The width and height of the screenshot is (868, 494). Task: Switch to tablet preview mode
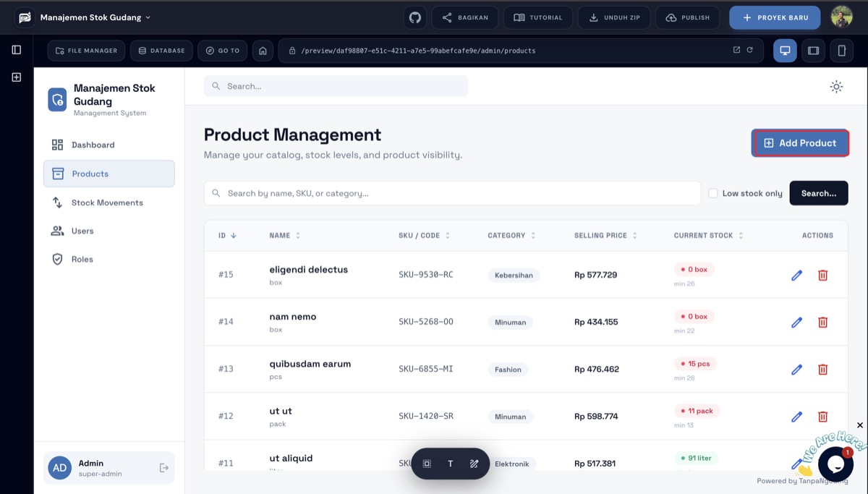click(814, 51)
